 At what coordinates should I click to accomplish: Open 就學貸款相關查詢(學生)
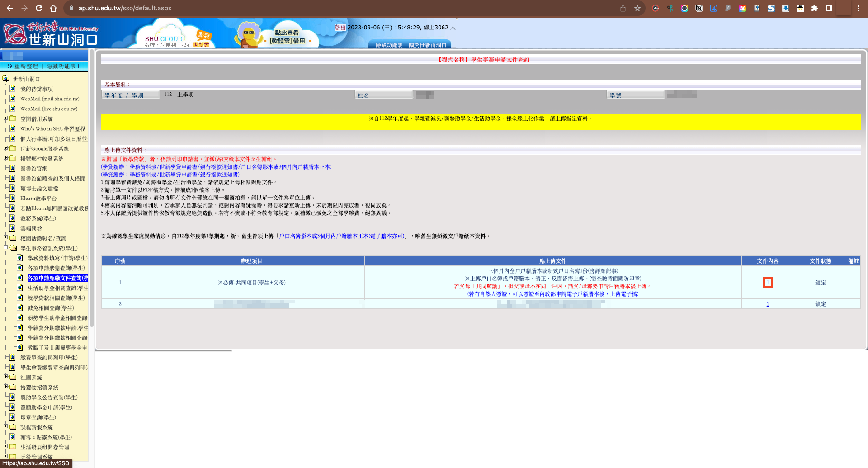pos(56,298)
